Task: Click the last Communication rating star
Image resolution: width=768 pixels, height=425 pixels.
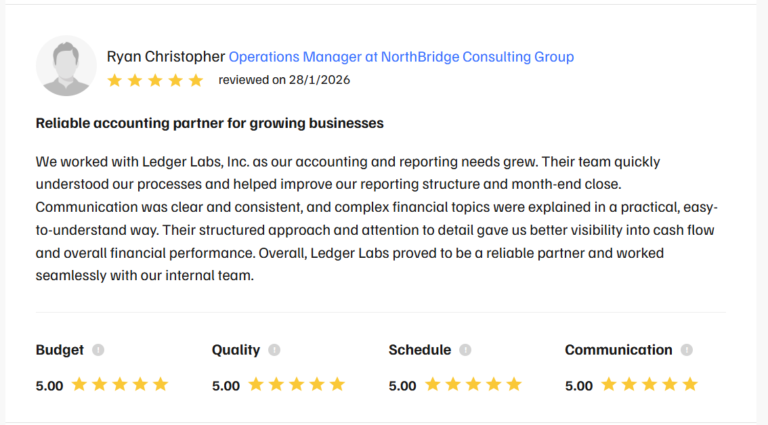Action: coord(689,384)
